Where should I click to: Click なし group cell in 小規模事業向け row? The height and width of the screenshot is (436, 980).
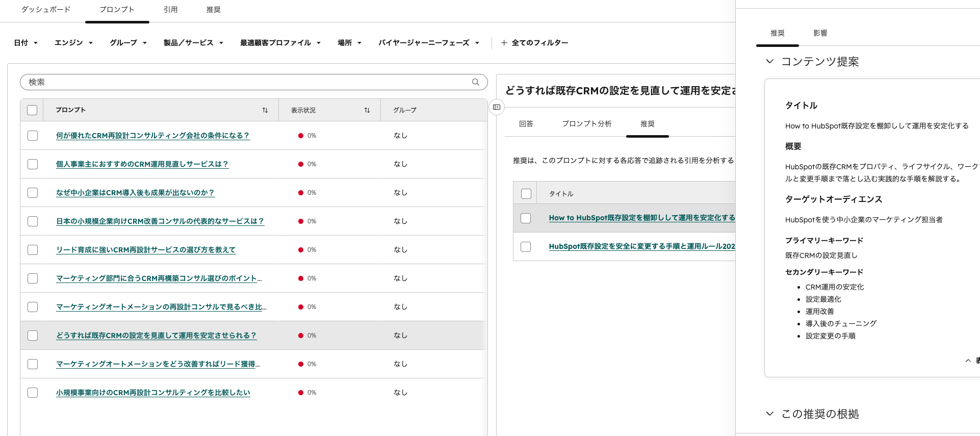pos(400,393)
